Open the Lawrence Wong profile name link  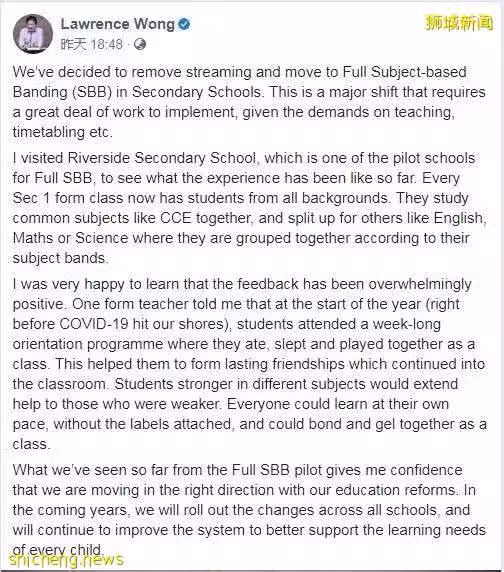117,24
